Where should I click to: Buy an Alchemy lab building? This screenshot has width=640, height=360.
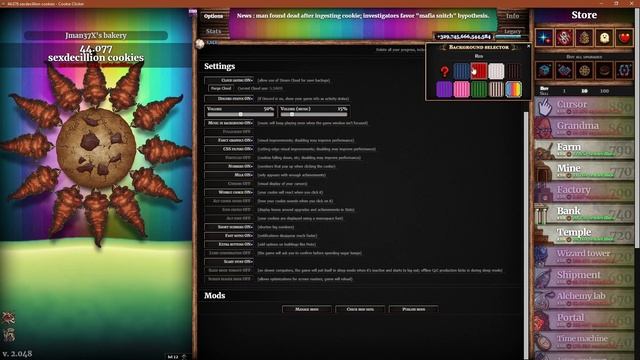[x=584, y=299]
